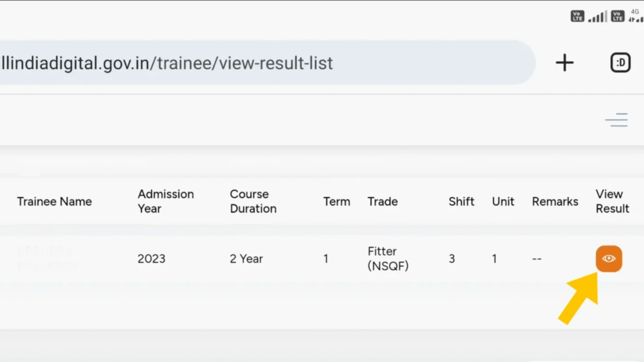Click the 2 Year course duration value

tap(246, 259)
